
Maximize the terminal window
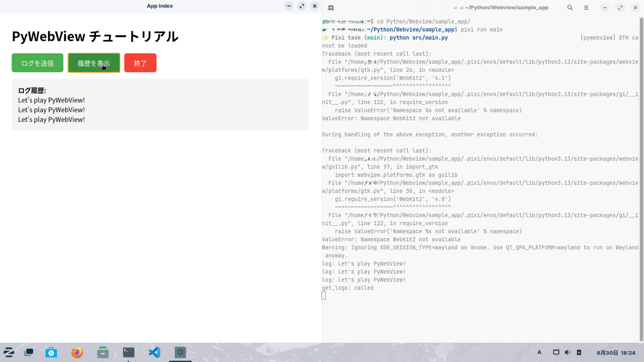(x=621, y=7)
